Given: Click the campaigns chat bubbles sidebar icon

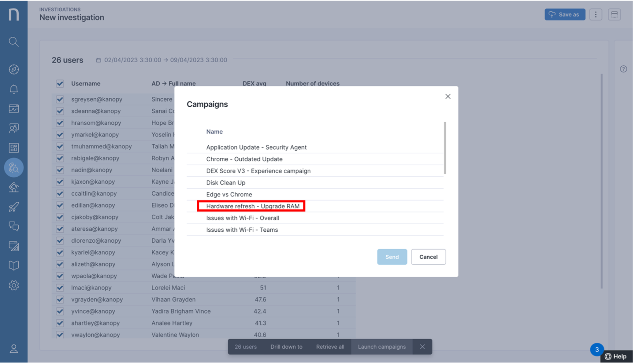Looking at the screenshot, I should click(13, 226).
